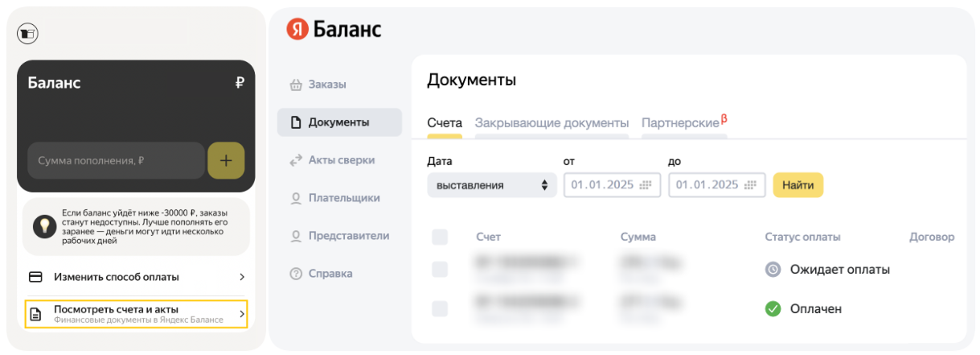Switch to Закрывающие документы tab
This screenshot has width=980, height=355.
pyautogui.click(x=552, y=123)
